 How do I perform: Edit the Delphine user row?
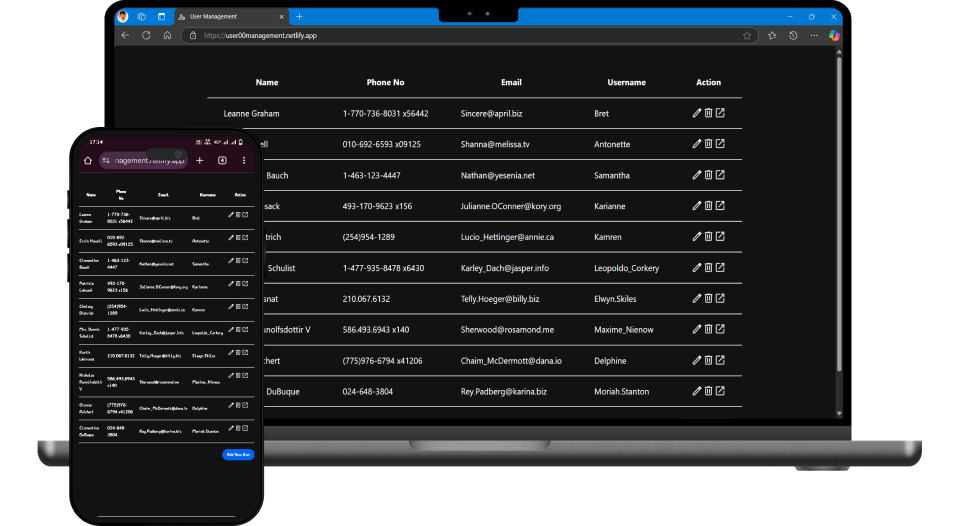click(x=697, y=360)
